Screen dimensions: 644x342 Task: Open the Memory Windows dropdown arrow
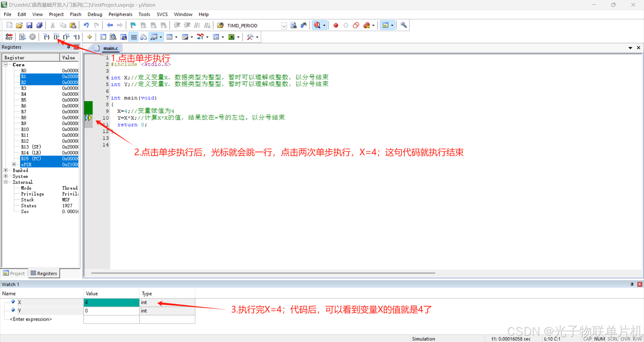[x=176, y=37]
